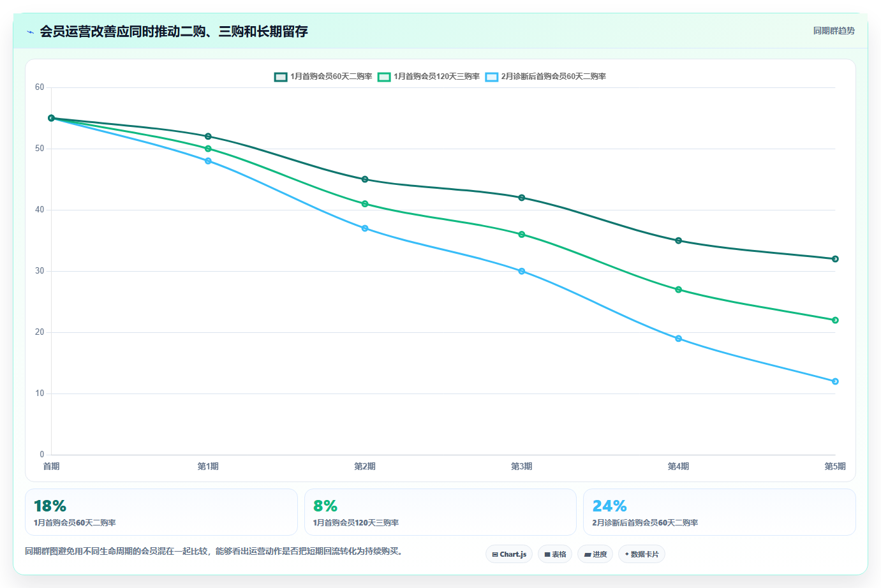This screenshot has width=881, height=588.
Task: Select the 24% metric card
Action: point(720,512)
